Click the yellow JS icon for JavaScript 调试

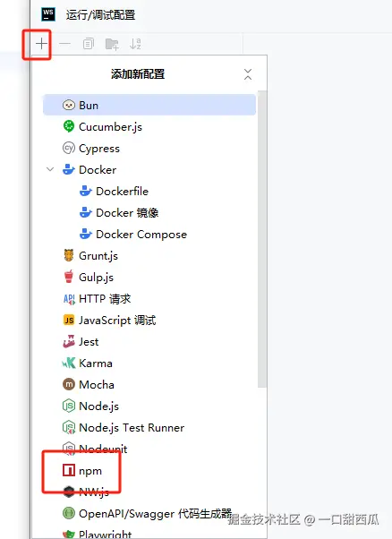tap(69, 320)
